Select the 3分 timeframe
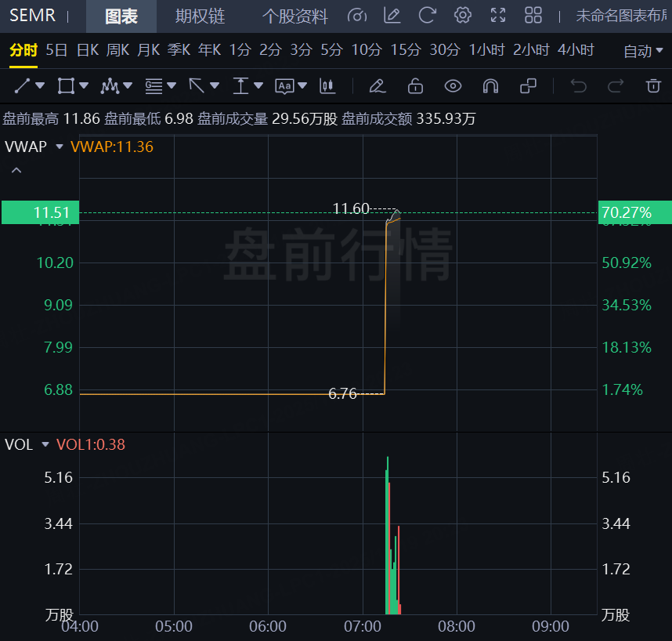This screenshot has height=641, width=672. 302,50
